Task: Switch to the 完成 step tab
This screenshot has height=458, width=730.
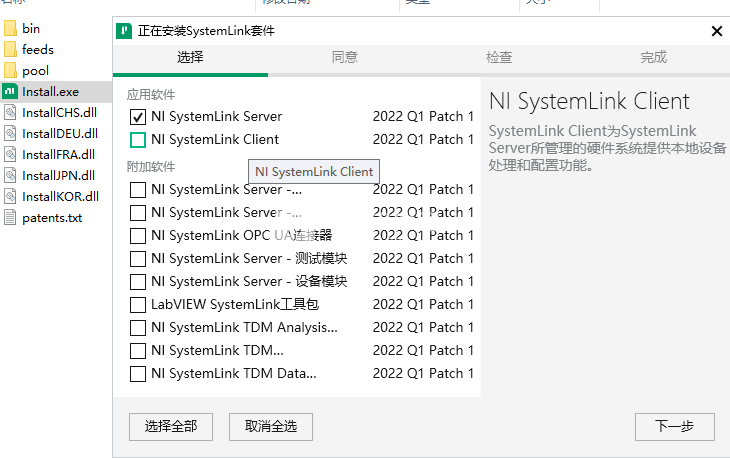Action: click(x=654, y=57)
